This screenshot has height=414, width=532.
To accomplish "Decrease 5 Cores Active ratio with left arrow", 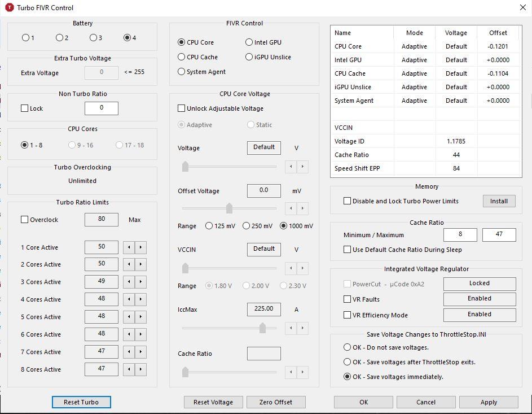I will tap(129, 317).
